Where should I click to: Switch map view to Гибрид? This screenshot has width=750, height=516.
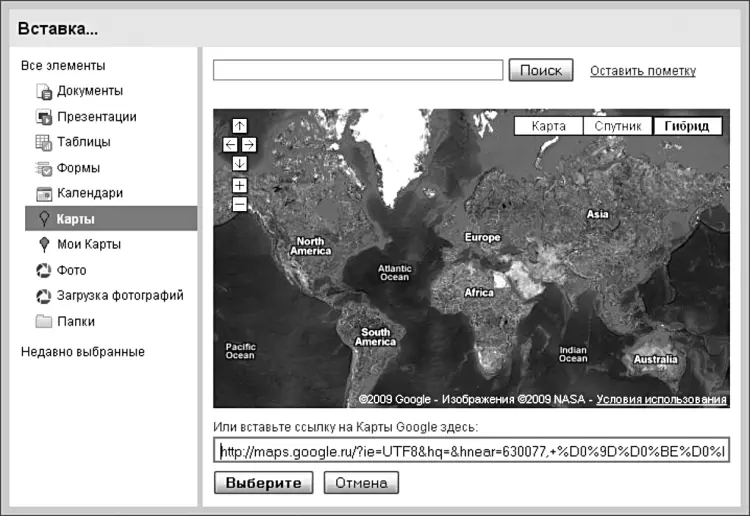(x=687, y=126)
